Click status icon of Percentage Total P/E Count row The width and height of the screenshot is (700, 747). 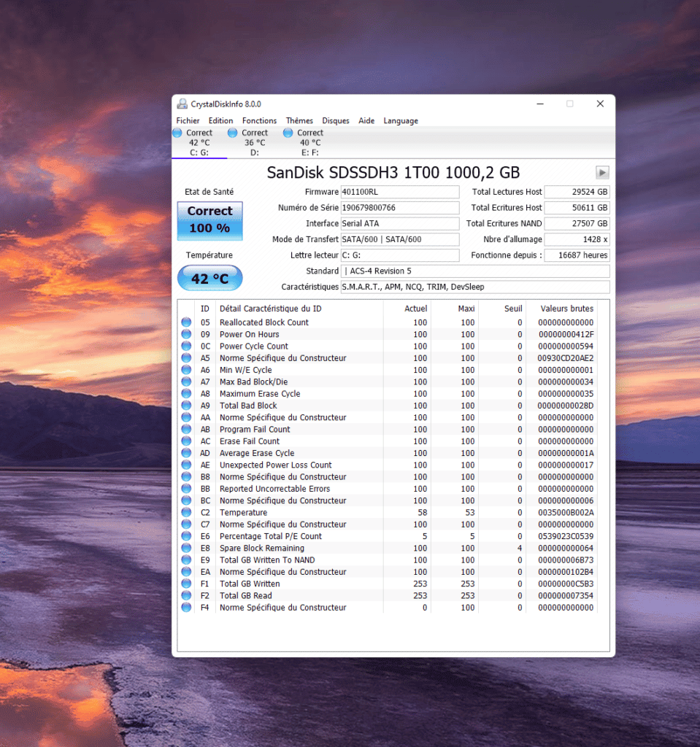[186, 536]
